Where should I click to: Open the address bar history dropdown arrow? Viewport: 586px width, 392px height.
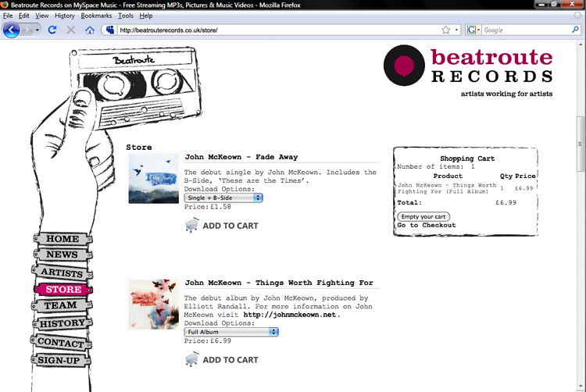coord(456,30)
